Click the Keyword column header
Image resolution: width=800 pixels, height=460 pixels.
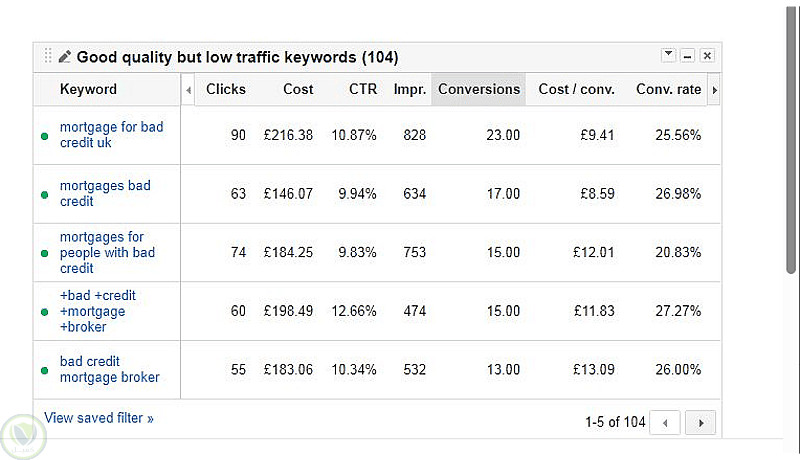pos(88,89)
